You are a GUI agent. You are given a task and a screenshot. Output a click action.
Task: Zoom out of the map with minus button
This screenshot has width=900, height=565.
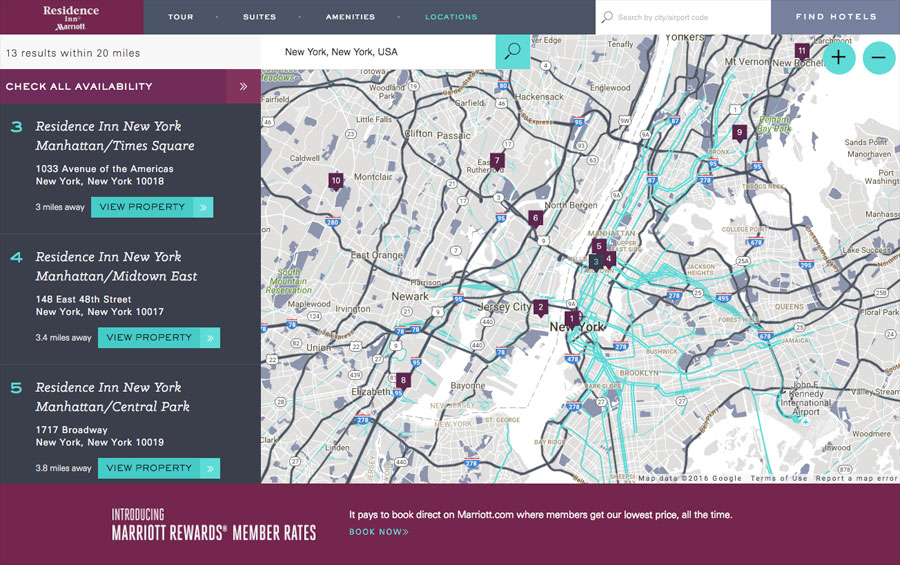(x=878, y=58)
